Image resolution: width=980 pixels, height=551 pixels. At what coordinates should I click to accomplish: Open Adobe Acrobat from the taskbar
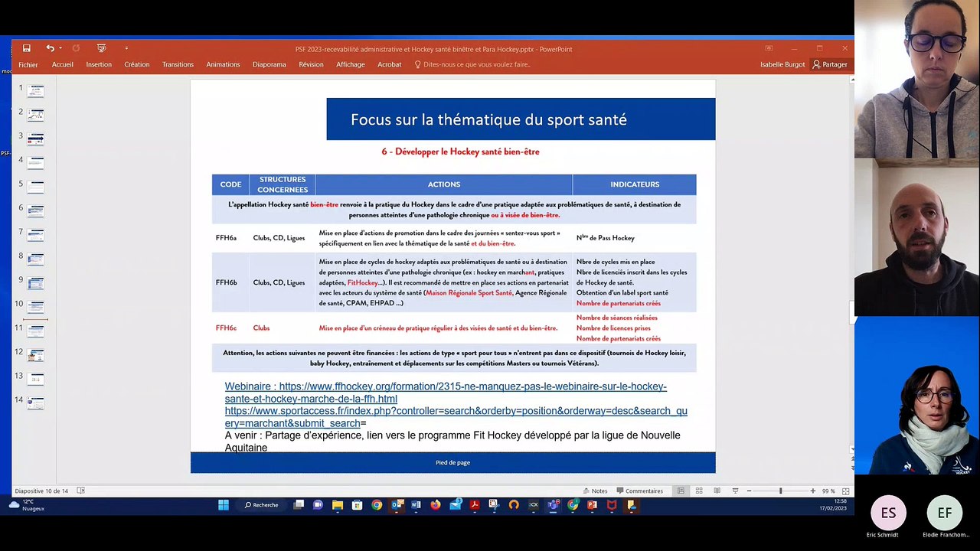475,505
